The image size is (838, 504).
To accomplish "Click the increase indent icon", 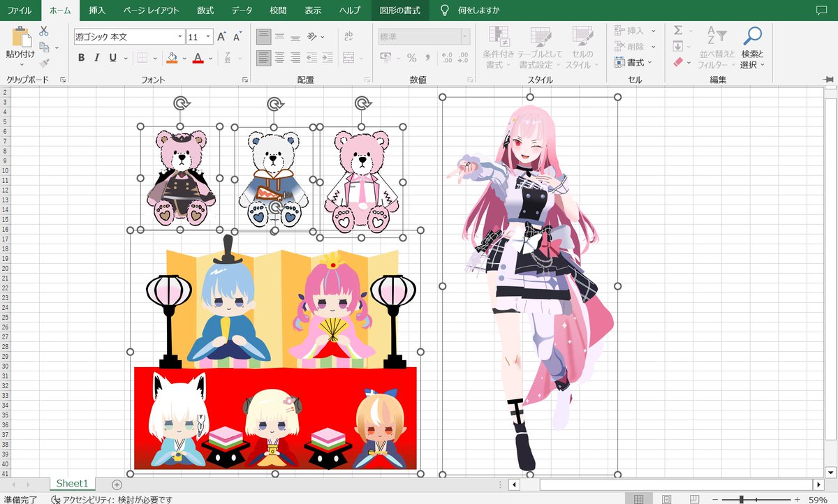I will point(328,58).
